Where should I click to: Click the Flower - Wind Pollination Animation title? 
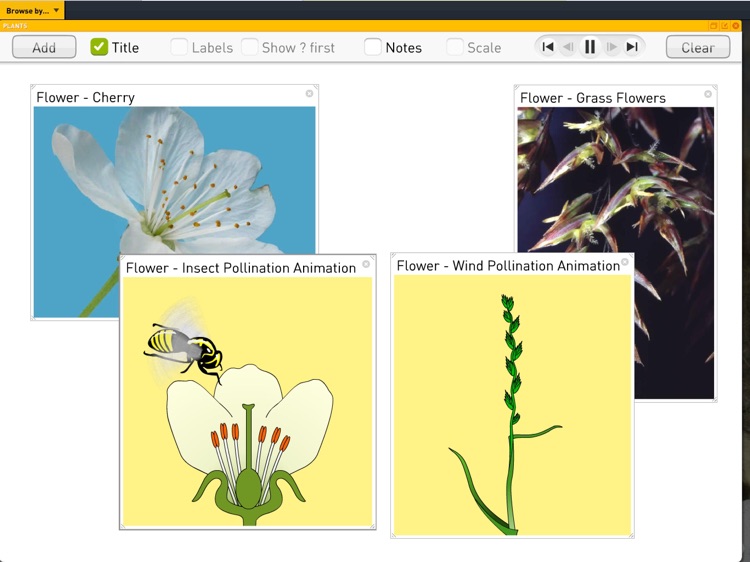[508, 265]
